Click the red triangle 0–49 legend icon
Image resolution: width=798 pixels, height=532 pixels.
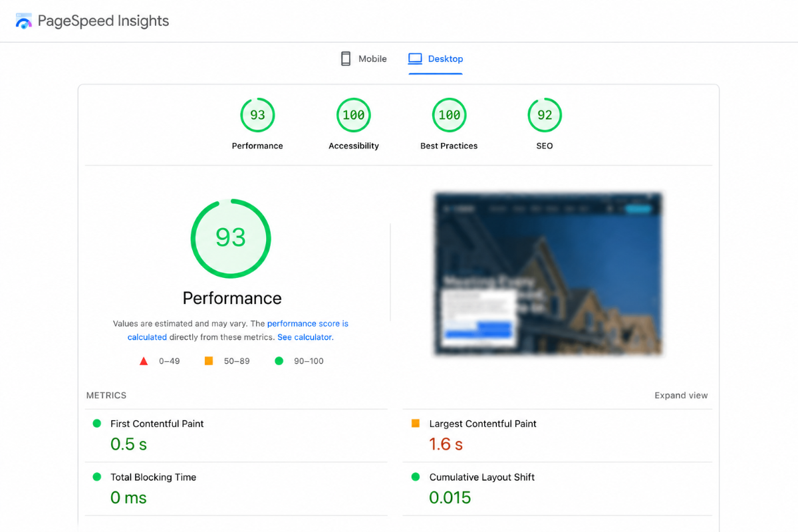(144, 361)
